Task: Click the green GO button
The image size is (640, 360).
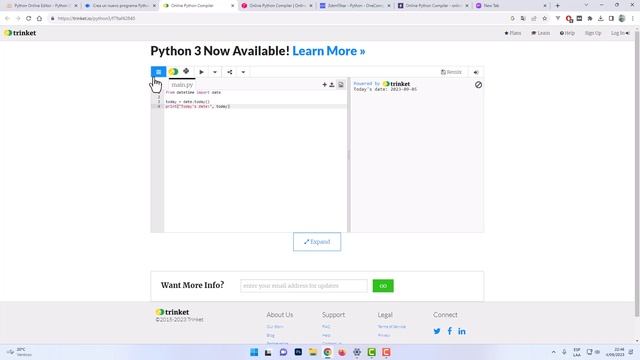Action: coord(383,286)
